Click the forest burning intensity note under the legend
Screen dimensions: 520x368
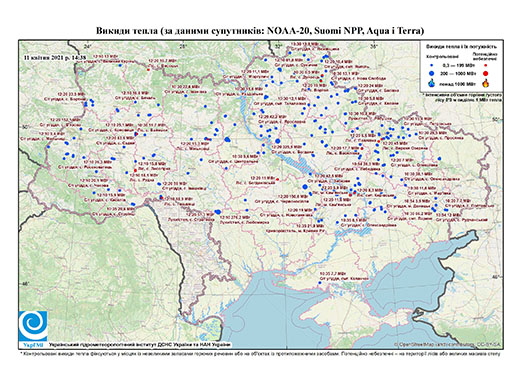[x=462, y=97]
